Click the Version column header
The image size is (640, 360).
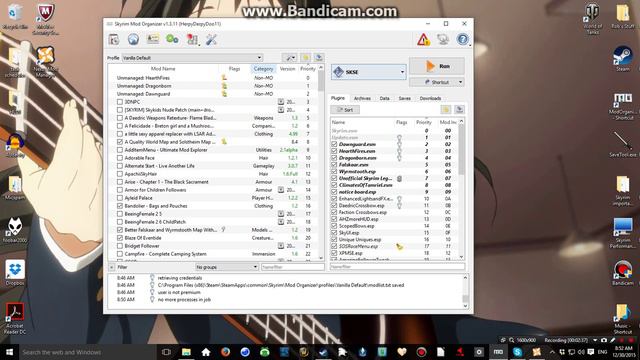[287, 69]
